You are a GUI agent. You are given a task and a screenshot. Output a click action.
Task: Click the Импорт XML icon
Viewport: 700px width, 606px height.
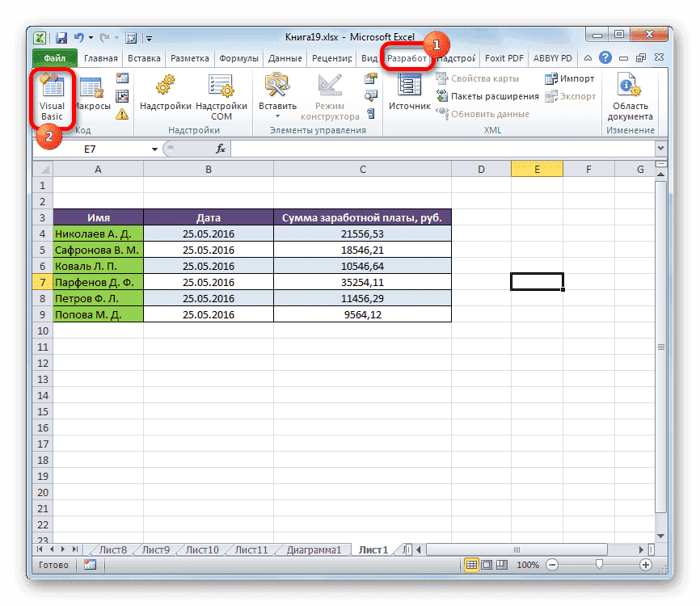pyautogui.click(x=570, y=78)
